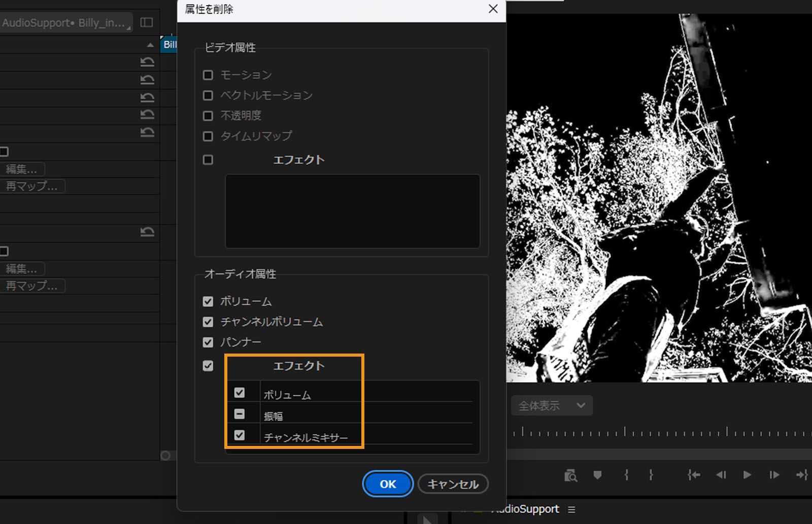Viewport: 812px width, 524px height.
Task: Toggle the timeline view icon beside the clip tab
Action: click(147, 22)
